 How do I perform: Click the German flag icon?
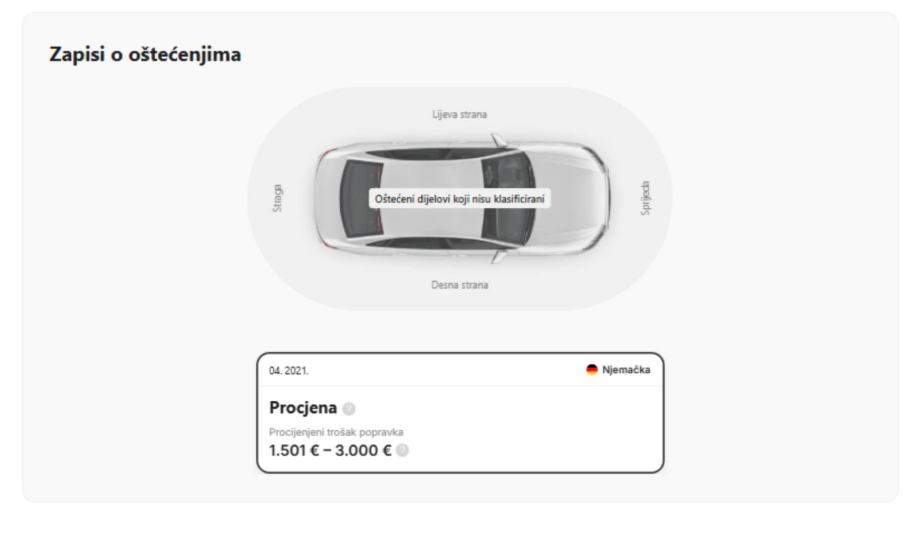(x=592, y=370)
